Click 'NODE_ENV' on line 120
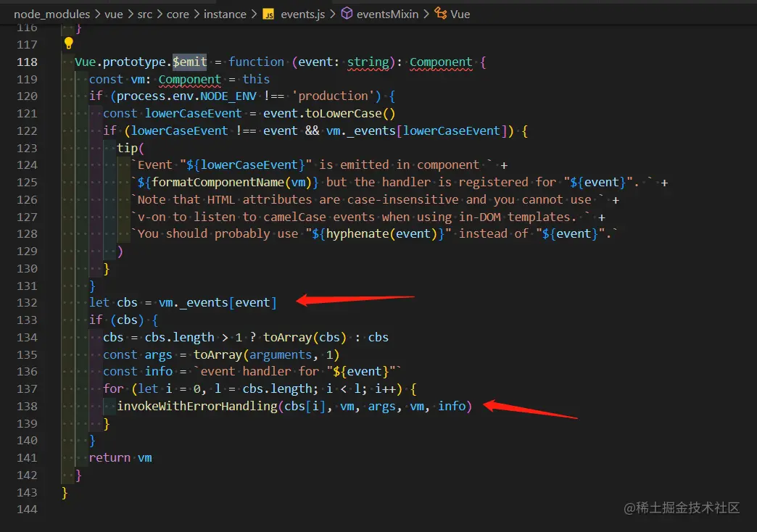 [228, 96]
